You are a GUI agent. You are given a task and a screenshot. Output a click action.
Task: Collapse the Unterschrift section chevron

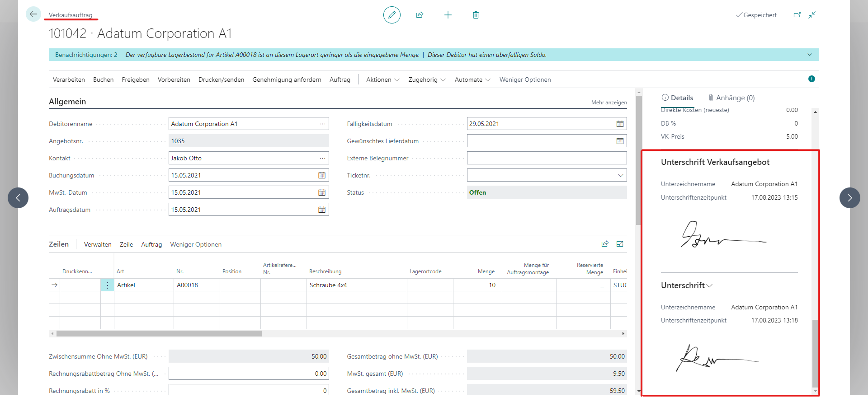click(709, 285)
